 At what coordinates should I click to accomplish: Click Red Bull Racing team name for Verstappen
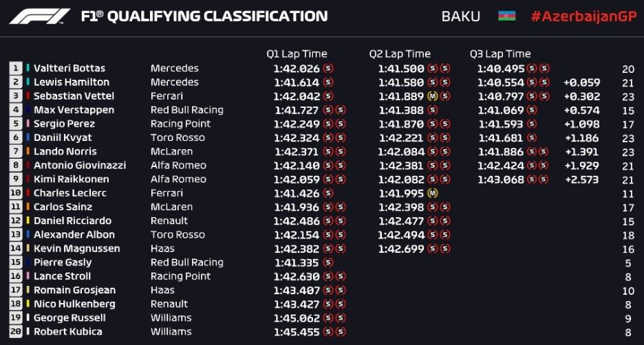click(x=187, y=110)
